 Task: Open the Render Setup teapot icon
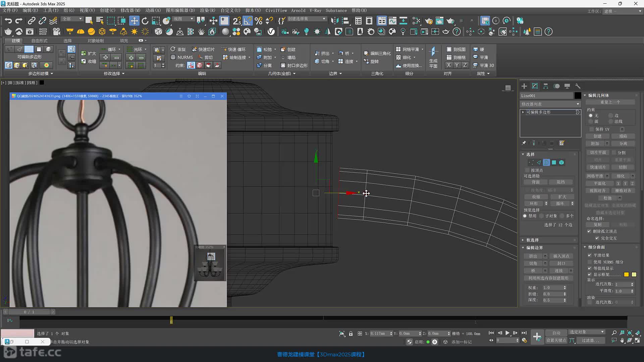pyautogui.click(x=429, y=21)
